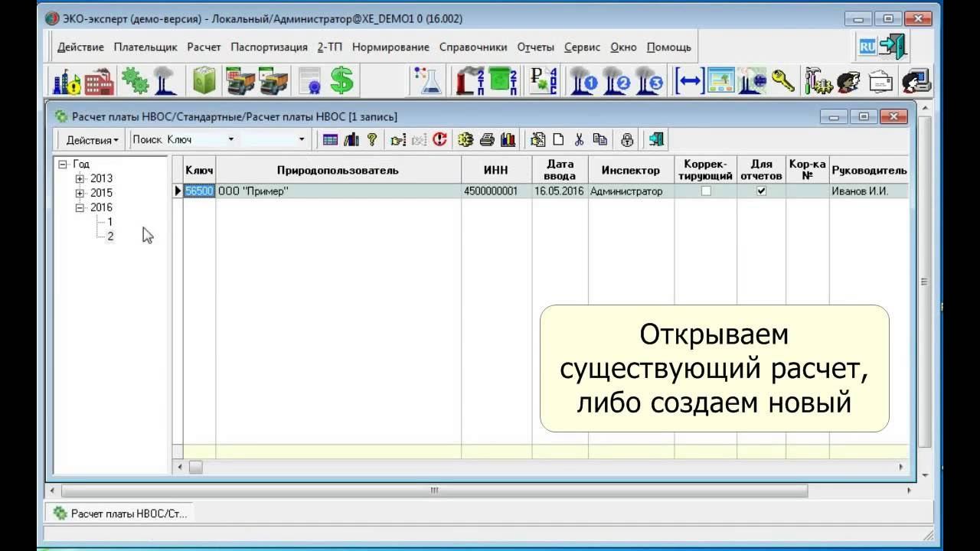Open the Действия dropdown button
The height and width of the screenshot is (551, 980).
tap(92, 140)
